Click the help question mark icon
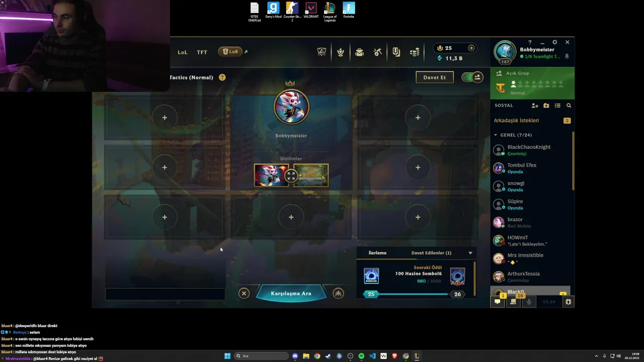 click(x=530, y=43)
